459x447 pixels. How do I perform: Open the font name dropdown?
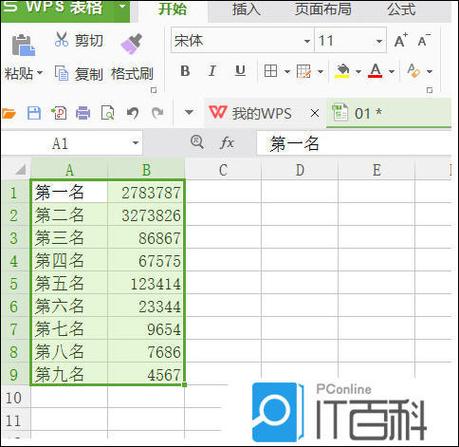point(307,41)
